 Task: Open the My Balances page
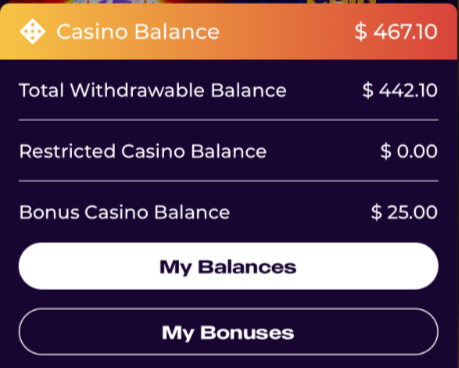[229, 266]
